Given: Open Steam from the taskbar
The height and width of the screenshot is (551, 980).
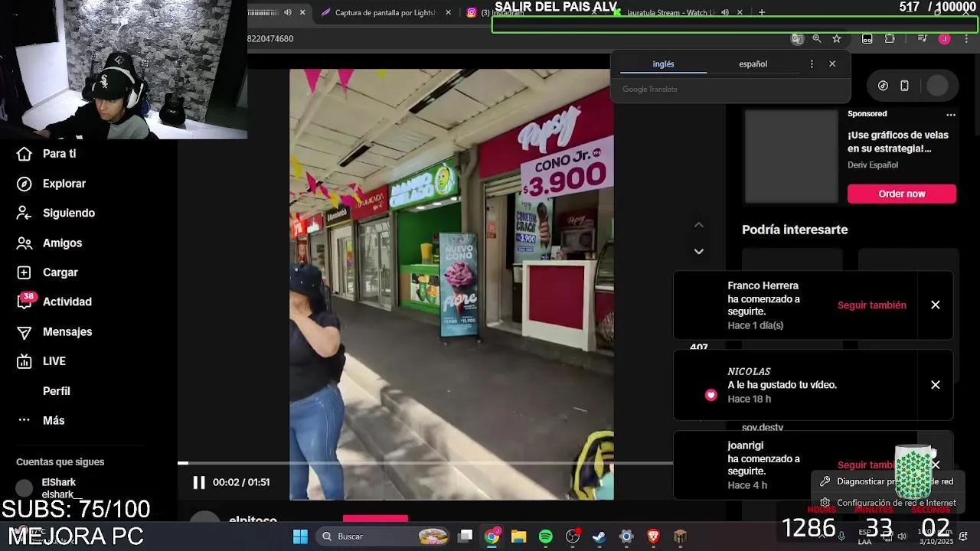Looking at the screenshot, I should click(x=599, y=536).
